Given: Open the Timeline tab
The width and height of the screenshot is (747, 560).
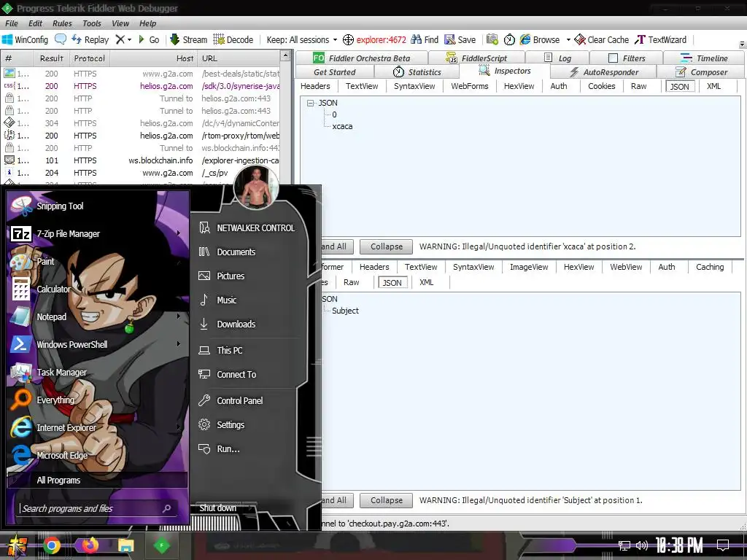Looking at the screenshot, I should click(x=704, y=58).
